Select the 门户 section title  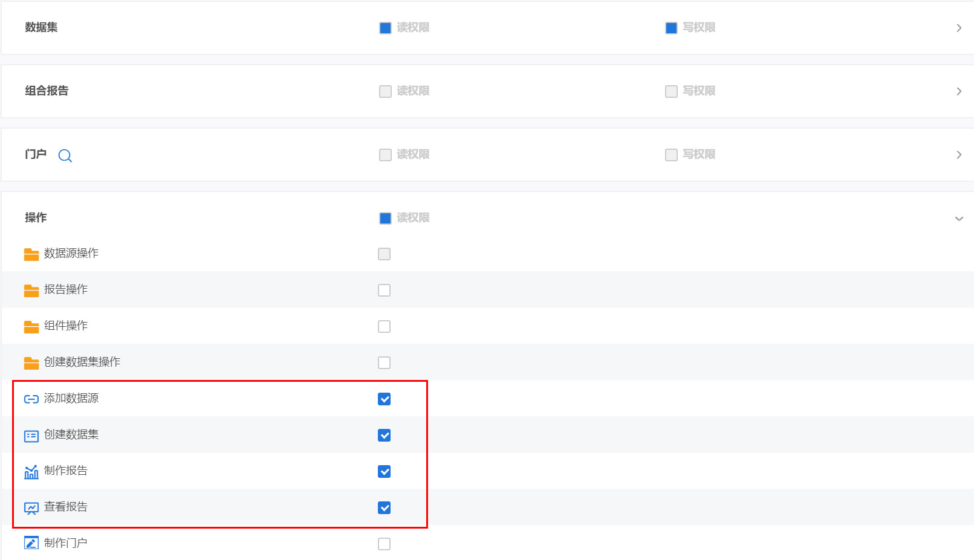tap(36, 154)
